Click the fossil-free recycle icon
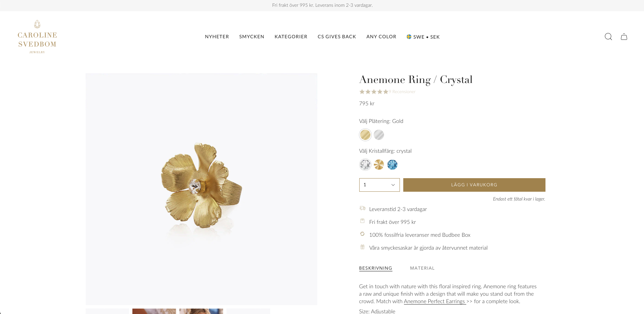Screen dimensions: 644x314 click(362, 234)
